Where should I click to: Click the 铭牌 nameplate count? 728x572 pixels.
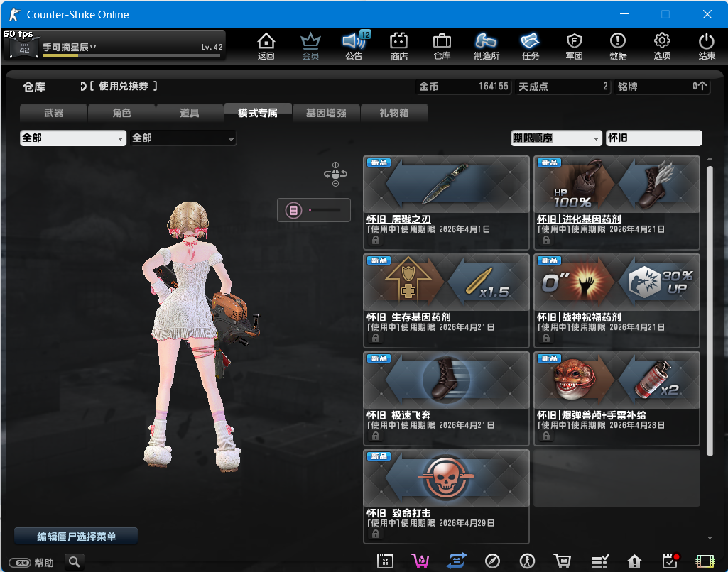(x=662, y=87)
